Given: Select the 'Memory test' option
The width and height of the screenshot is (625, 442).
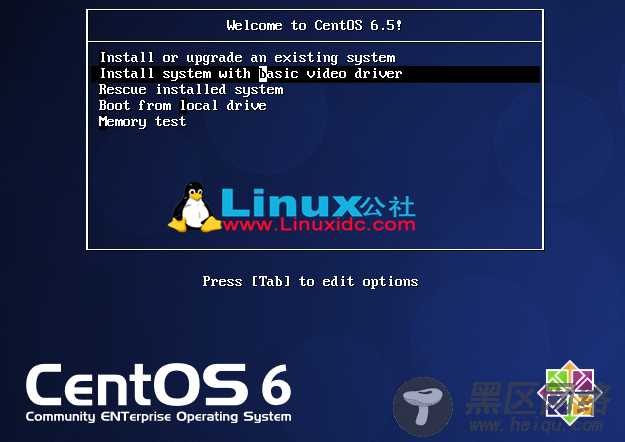Looking at the screenshot, I should click(x=142, y=122).
